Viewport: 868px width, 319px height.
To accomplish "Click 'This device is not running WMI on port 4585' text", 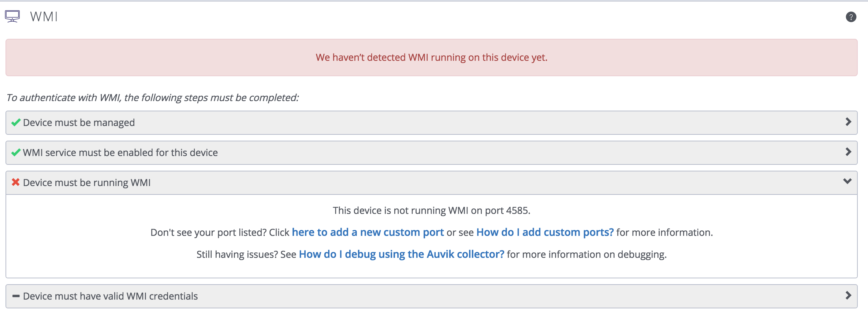I will tap(432, 211).
